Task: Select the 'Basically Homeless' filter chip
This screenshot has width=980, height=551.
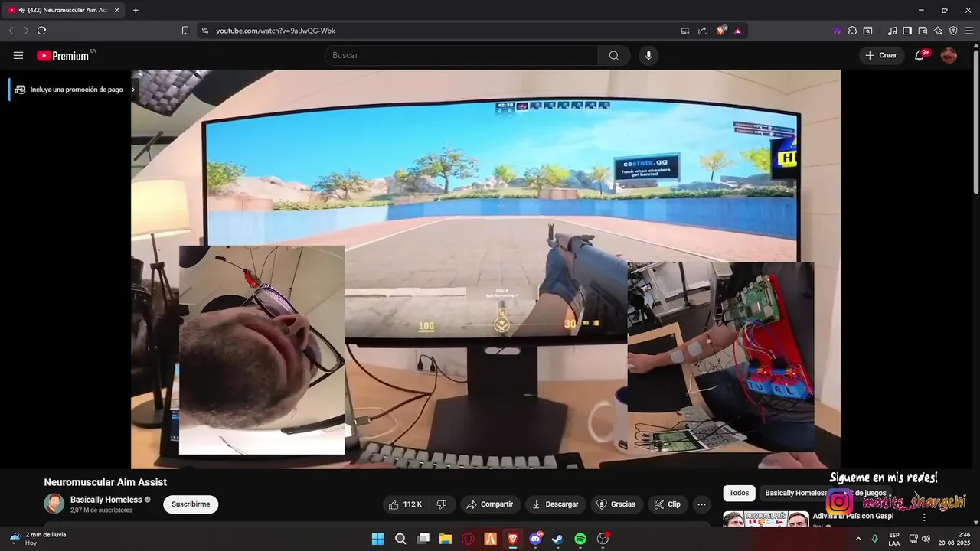Action: click(x=795, y=493)
